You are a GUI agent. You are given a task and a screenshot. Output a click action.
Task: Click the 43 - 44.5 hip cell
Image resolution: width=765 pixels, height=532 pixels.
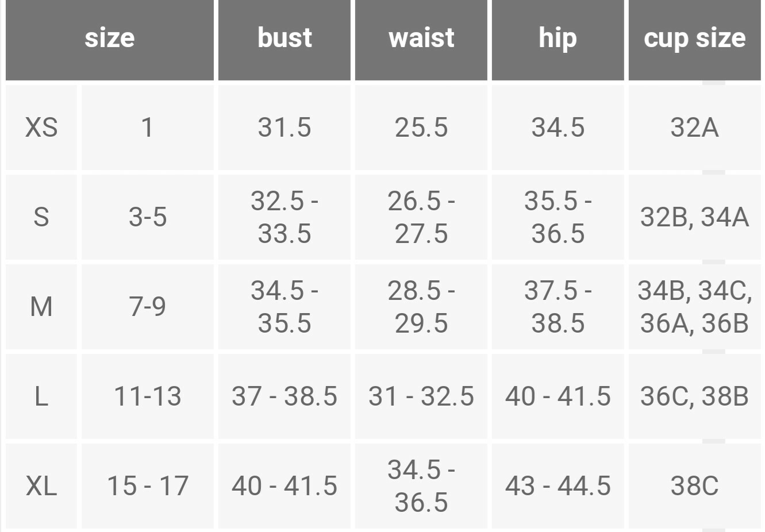click(558, 485)
